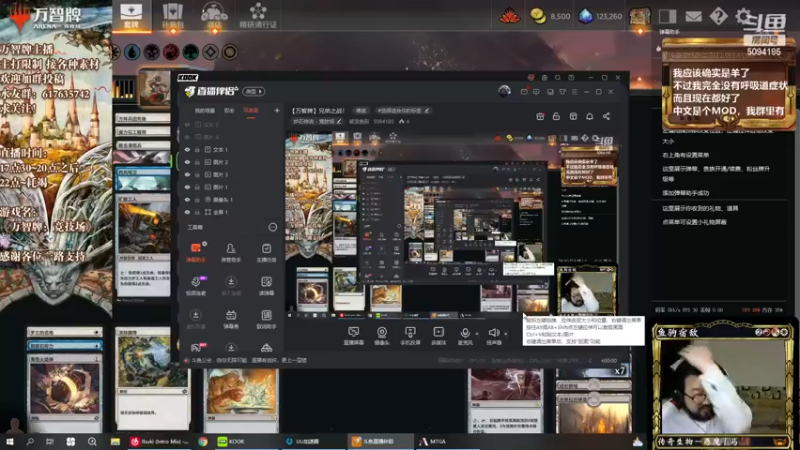Open the type dropdown beside the 直播伴侣 logo
Viewport: 800px width, 450px height.
253,91
